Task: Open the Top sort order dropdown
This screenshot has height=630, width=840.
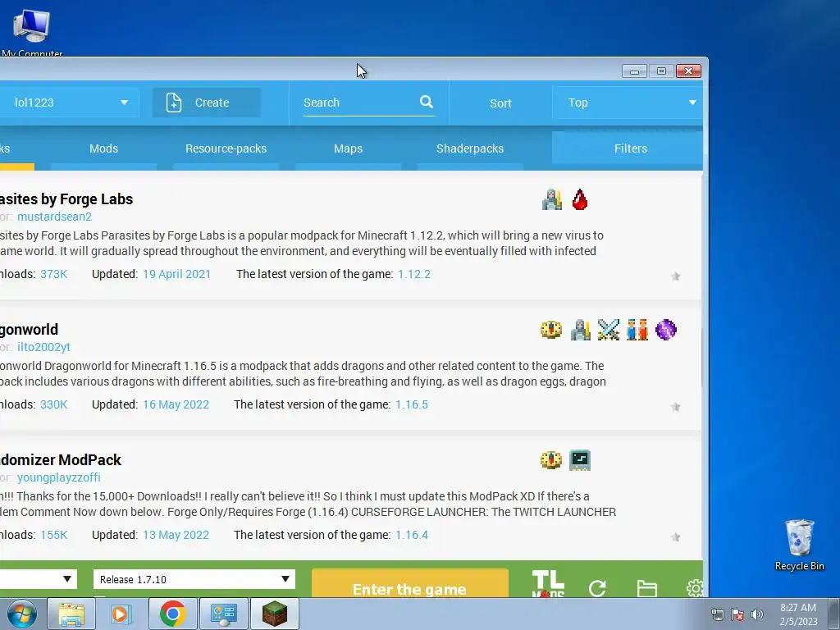Action: [628, 103]
